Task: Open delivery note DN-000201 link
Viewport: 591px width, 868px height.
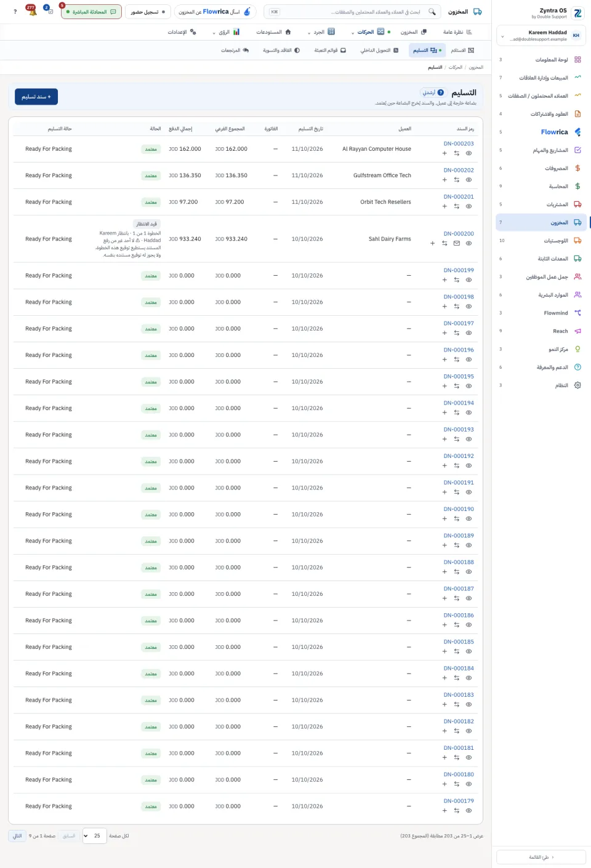Action: point(459,197)
